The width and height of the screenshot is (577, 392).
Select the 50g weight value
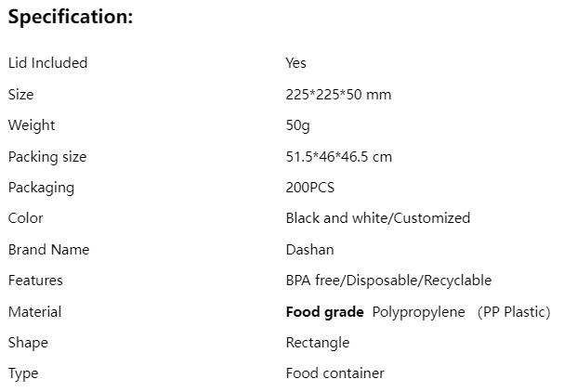click(x=298, y=125)
